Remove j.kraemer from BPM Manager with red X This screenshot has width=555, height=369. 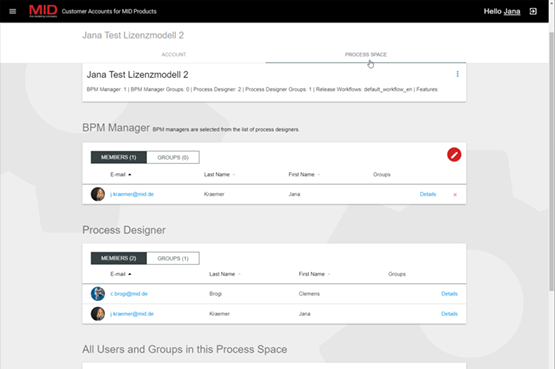pos(455,195)
